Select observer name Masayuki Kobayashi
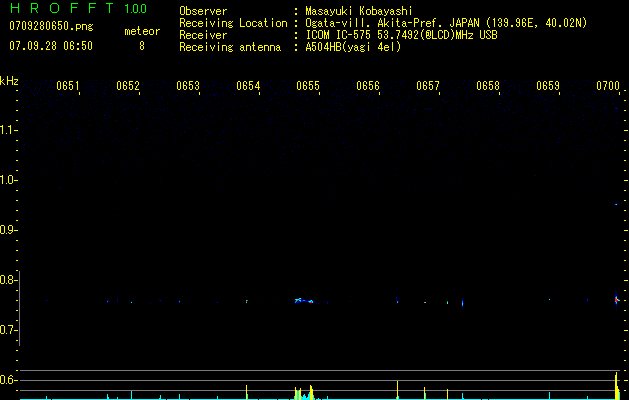 coord(359,11)
